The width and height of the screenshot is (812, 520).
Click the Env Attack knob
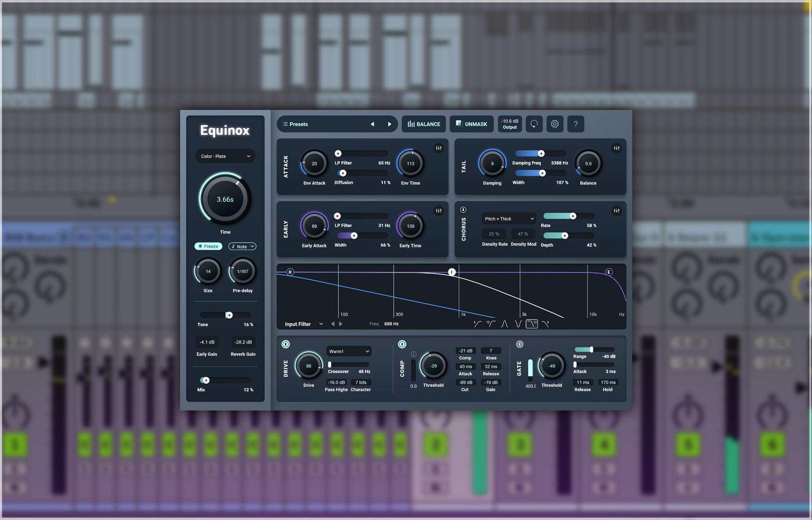click(x=314, y=164)
